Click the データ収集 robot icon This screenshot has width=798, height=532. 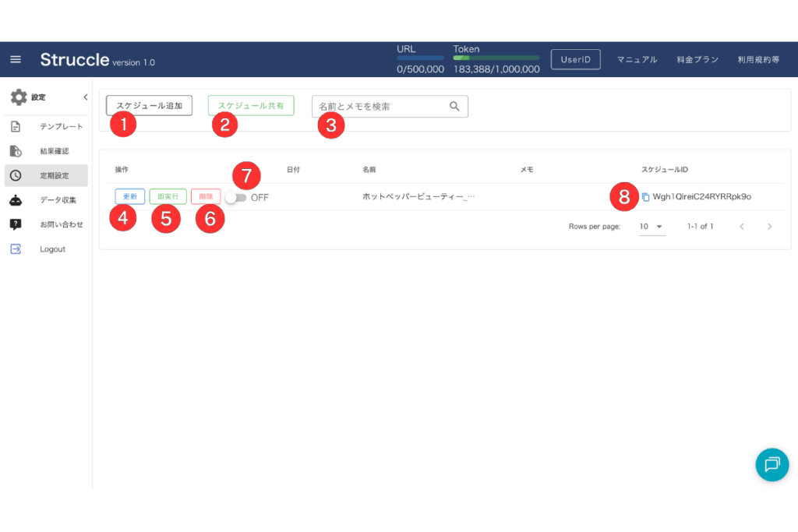[16, 200]
